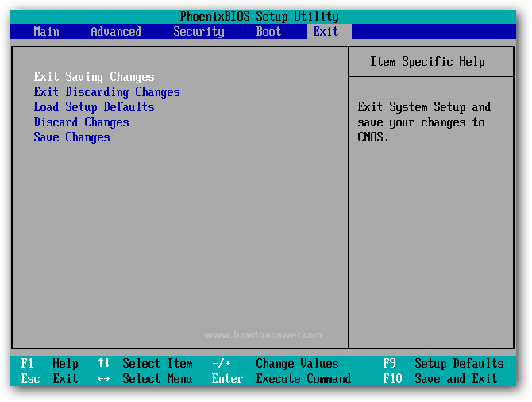Open the Advanced tab
The image size is (532, 402).
(116, 32)
